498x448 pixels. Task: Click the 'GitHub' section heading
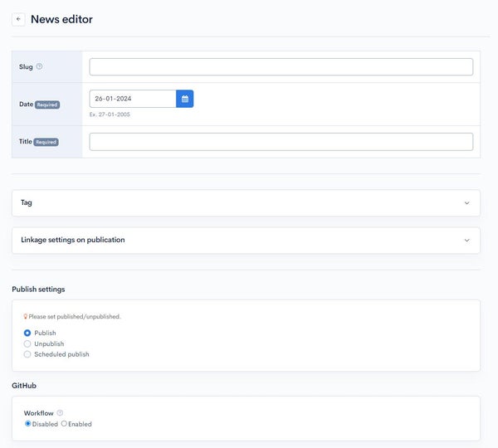[x=24, y=386]
